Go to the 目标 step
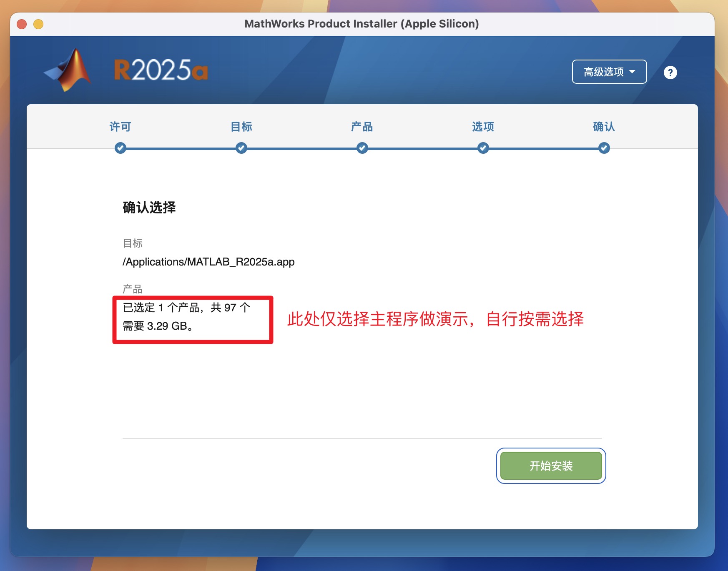The image size is (728, 571). click(241, 127)
